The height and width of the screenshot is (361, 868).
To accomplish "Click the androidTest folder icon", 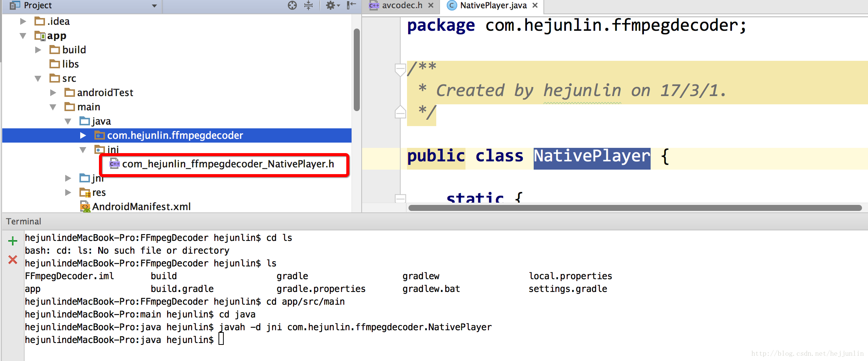I will (70, 92).
